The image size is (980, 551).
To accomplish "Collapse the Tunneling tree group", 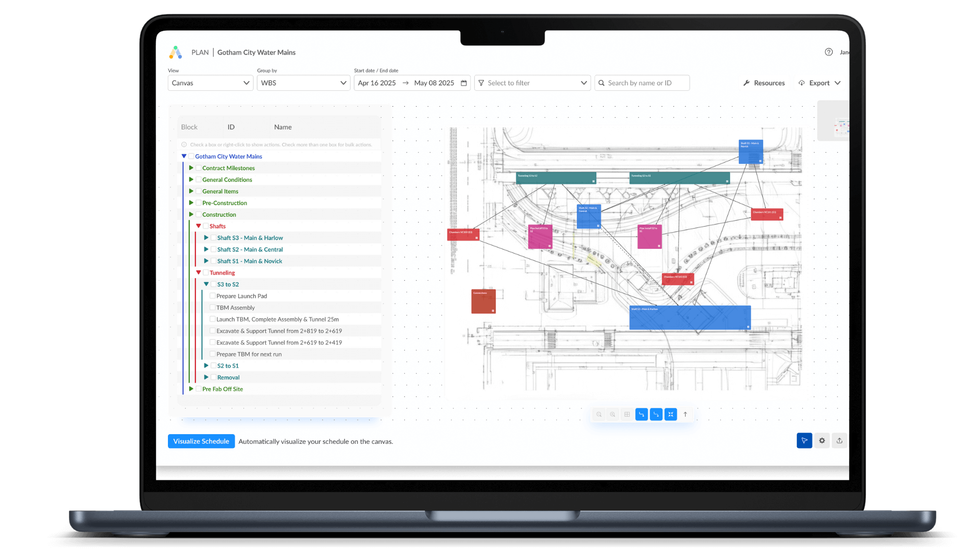I will click(x=199, y=273).
